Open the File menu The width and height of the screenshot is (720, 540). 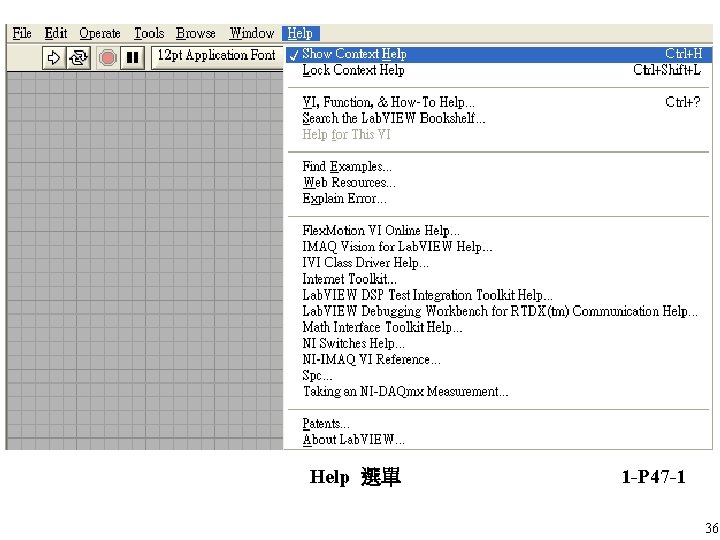(22, 34)
